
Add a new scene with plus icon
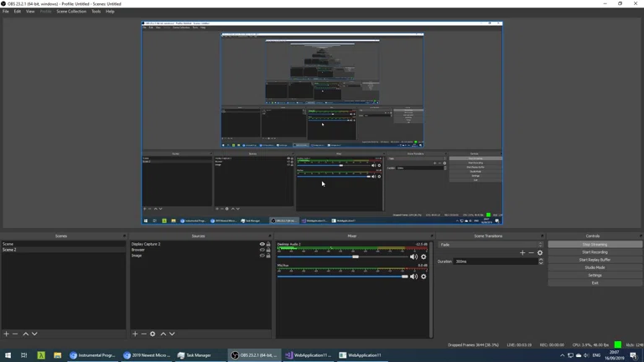[x=6, y=334]
